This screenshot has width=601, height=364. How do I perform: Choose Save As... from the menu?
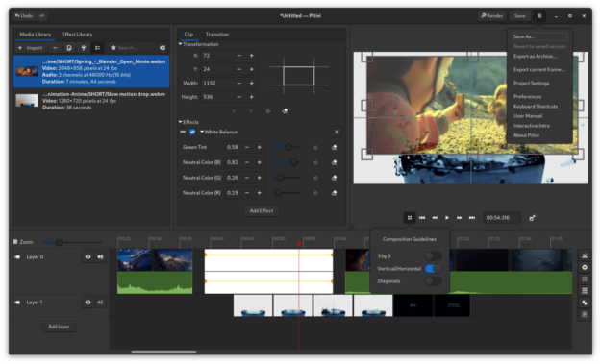(539, 36)
